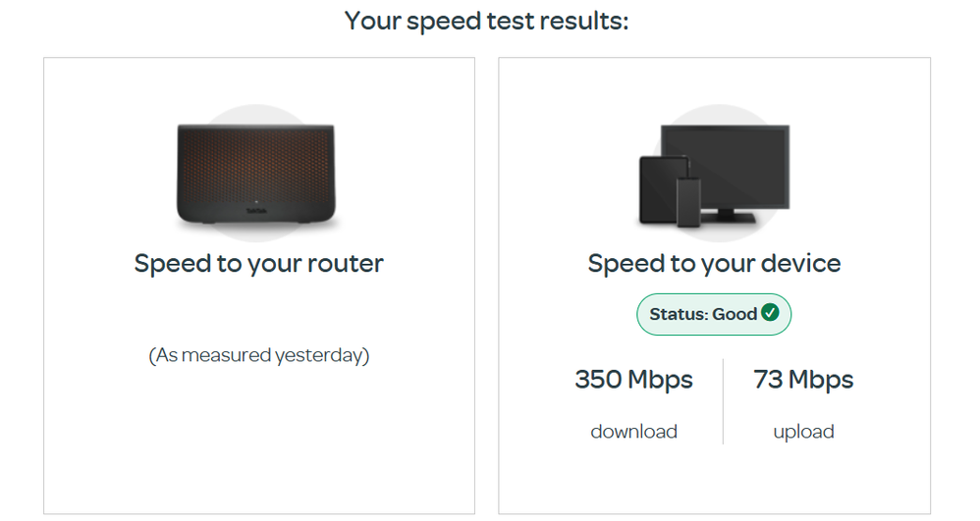Click the "Speed to your router" heading
The image size is (980, 521).
tap(259, 263)
